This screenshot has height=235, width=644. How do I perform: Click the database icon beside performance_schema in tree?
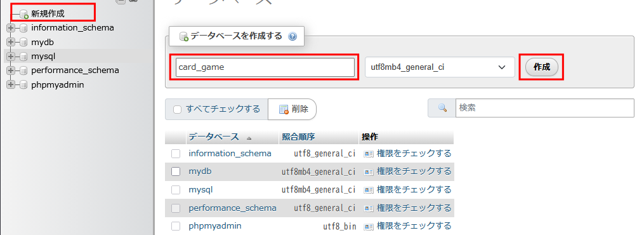pos(23,70)
